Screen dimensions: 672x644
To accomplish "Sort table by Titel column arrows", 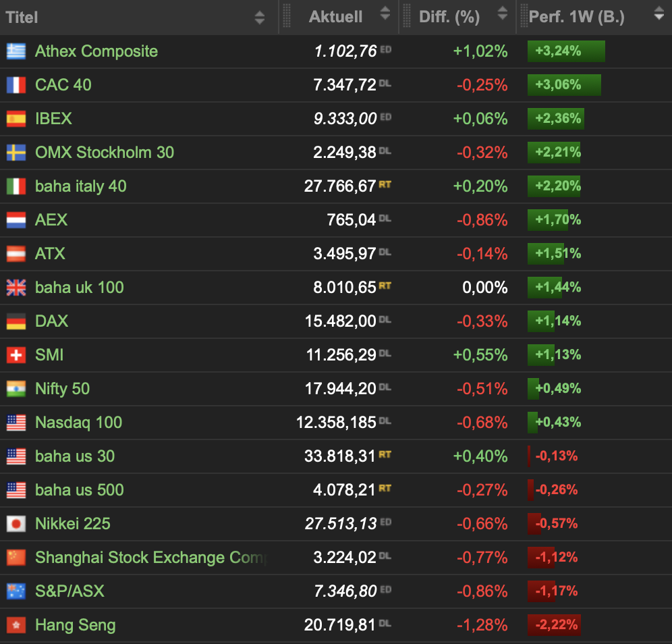I will [260, 18].
